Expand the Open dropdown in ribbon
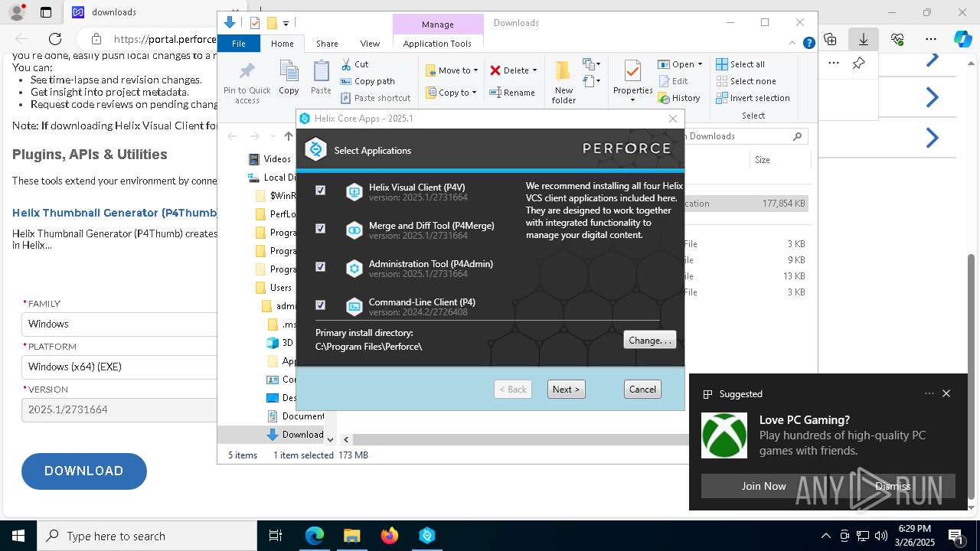Screen dimensions: 980x551 699,64
